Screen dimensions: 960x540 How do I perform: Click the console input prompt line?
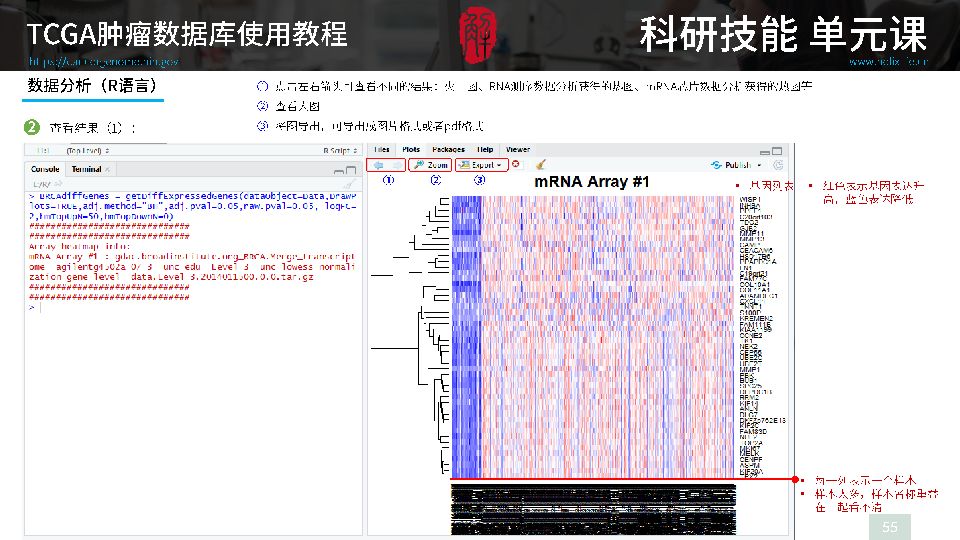192,307
